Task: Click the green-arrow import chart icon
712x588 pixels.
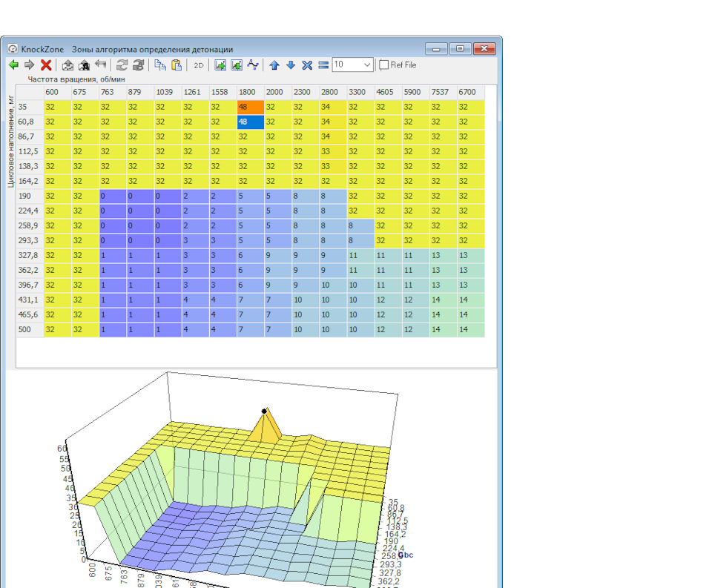Action: 220,65
